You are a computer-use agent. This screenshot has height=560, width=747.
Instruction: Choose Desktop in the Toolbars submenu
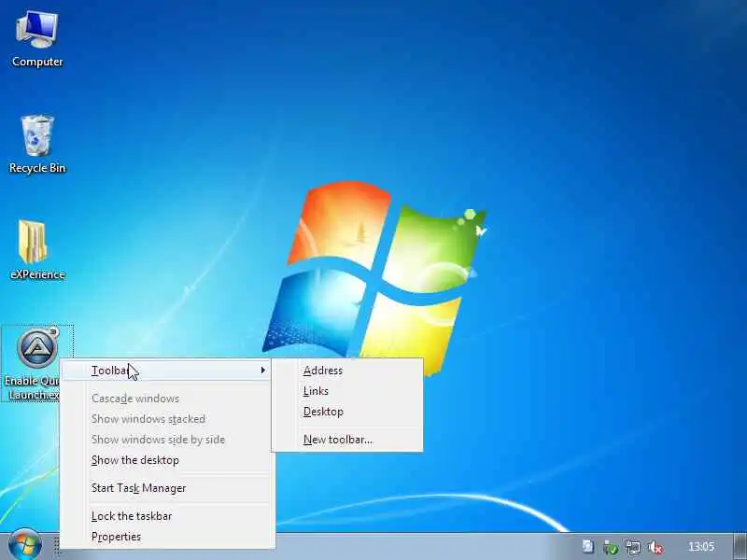[347, 412]
